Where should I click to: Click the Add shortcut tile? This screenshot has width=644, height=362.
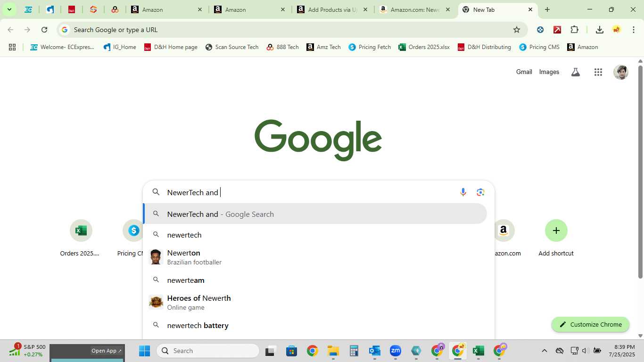[556, 239]
